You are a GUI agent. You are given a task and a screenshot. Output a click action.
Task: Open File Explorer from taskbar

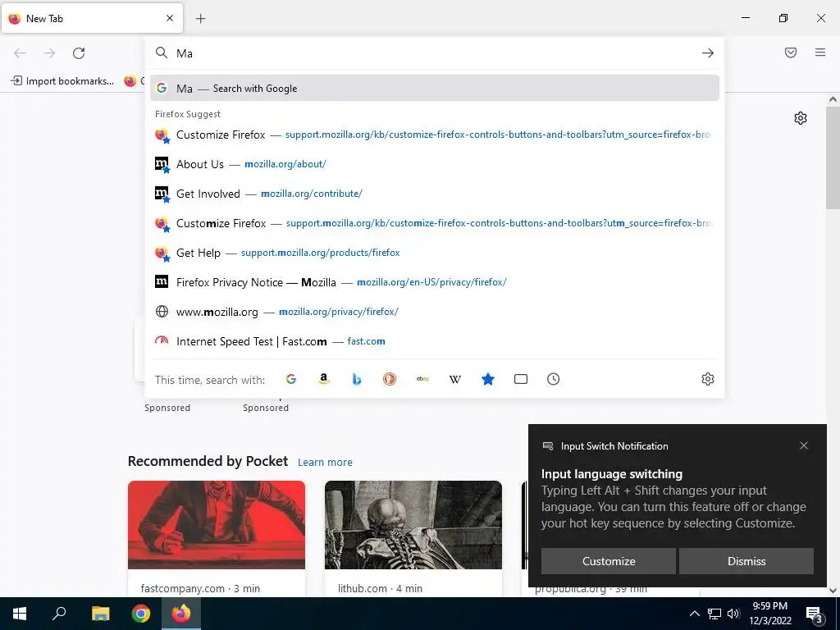(100, 614)
